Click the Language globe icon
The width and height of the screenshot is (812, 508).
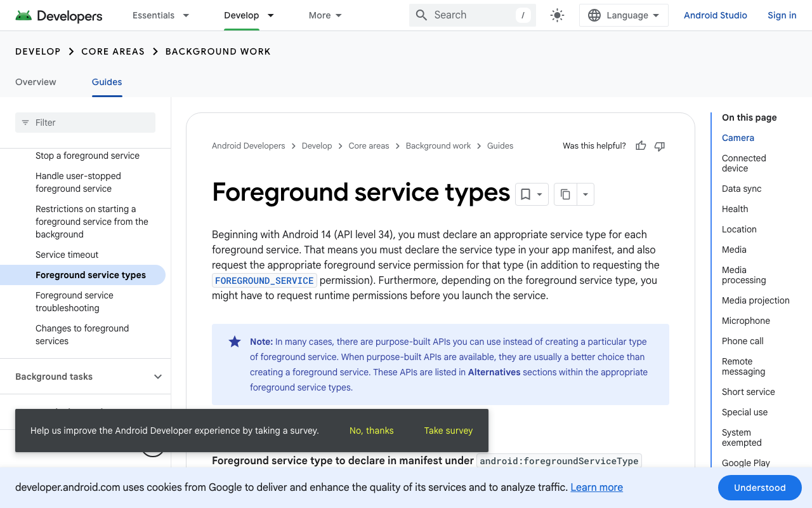pos(594,15)
